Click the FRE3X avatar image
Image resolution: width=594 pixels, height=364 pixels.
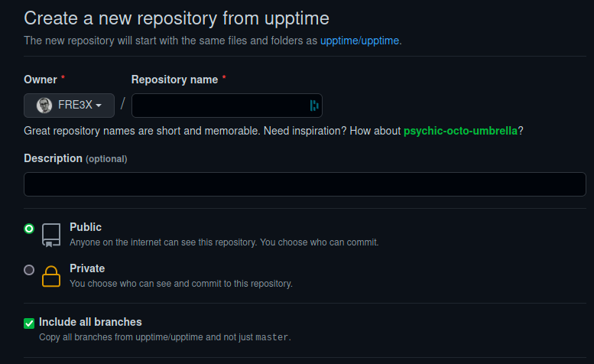pyautogui.click(x=44, y=106)
